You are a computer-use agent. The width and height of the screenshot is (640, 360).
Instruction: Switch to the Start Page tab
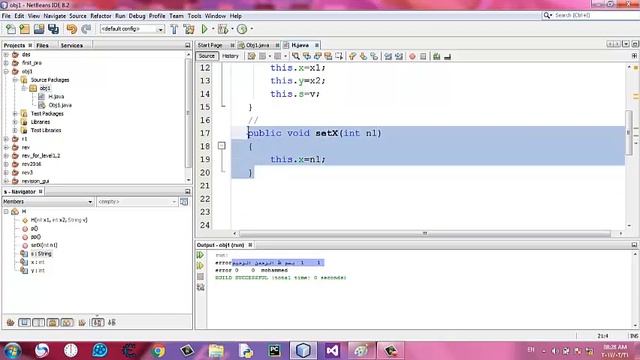click(x=210, y=45)
